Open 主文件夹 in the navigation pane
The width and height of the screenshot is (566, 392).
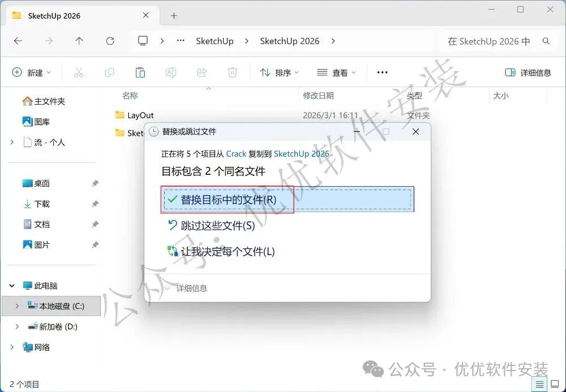click(44, 101)
